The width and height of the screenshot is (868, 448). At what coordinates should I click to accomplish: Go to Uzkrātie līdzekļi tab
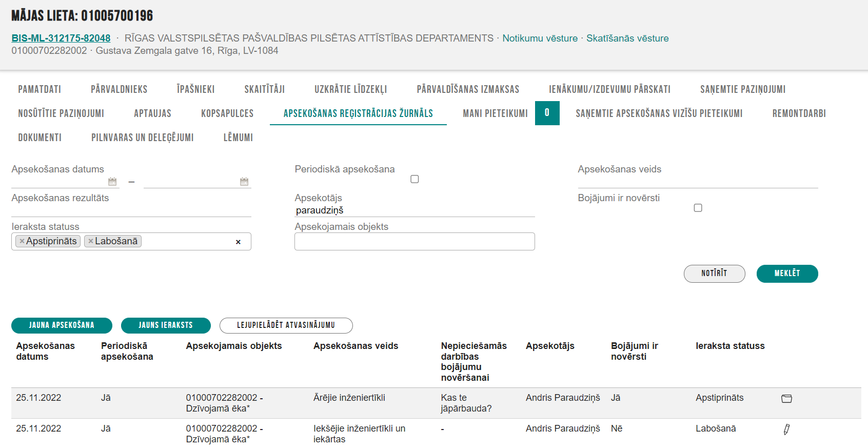[351, 89]
